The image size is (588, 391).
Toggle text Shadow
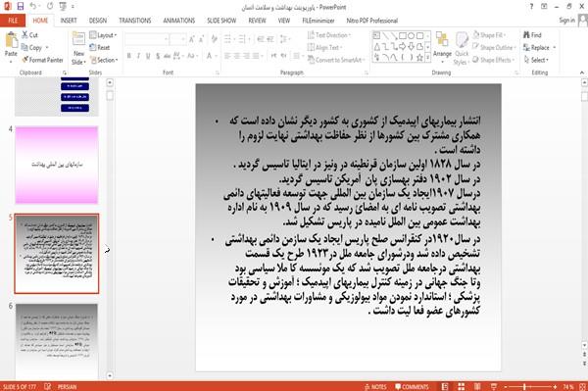coord(158,56)
